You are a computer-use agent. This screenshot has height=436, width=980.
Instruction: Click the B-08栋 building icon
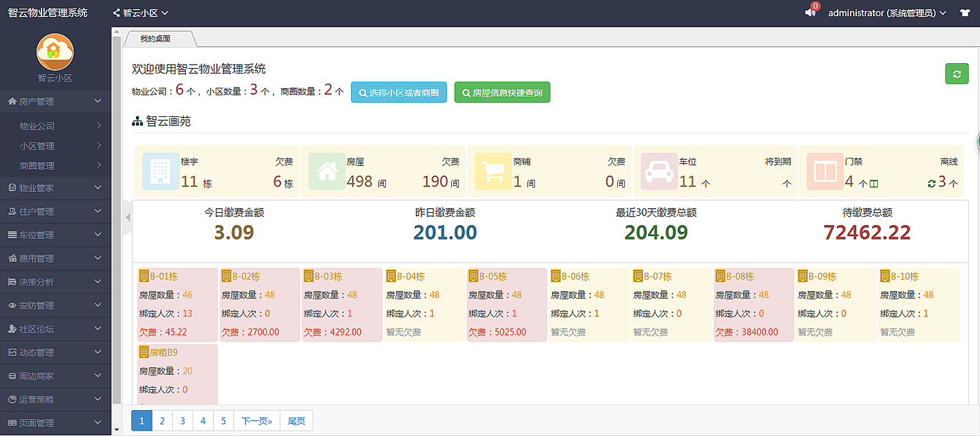[720, 276]
